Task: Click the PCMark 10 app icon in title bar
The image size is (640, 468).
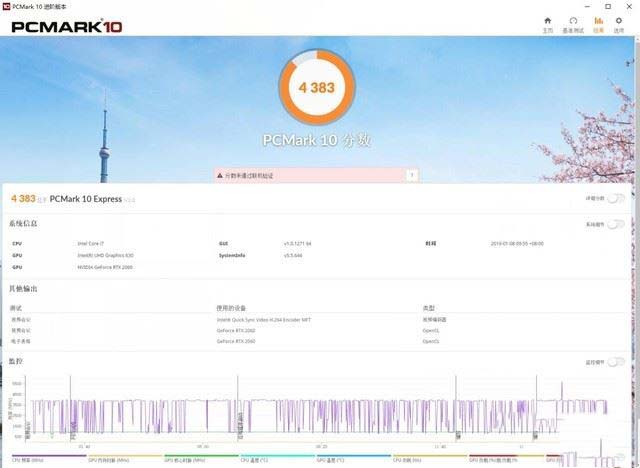Action: pyautogui.click(x=6, y=7)
